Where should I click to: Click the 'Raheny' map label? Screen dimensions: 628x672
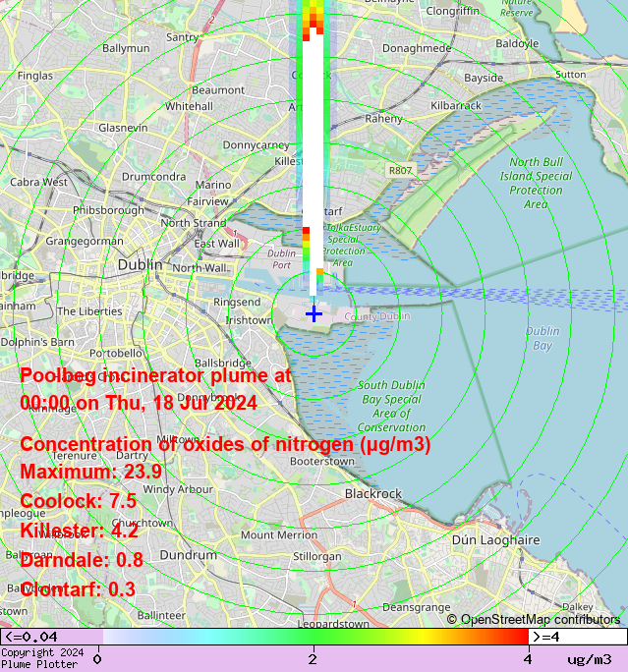click(383, 119)
